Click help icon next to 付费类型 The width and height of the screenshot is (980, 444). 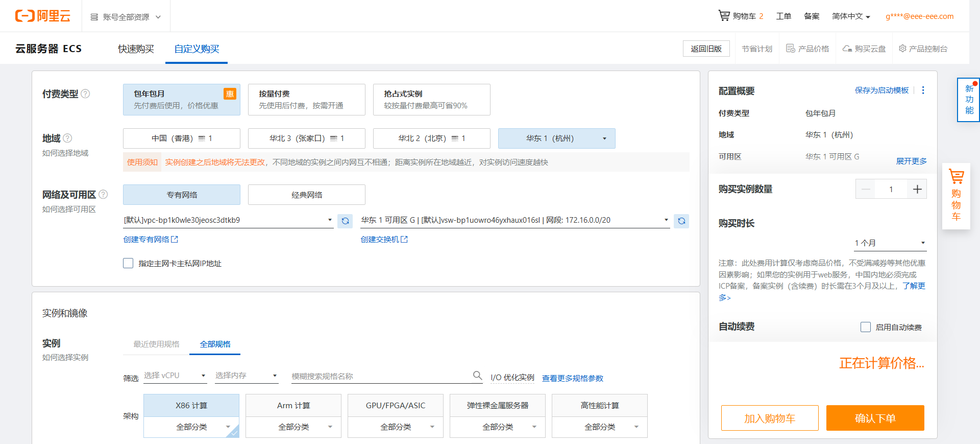click(x=86, y=94)
